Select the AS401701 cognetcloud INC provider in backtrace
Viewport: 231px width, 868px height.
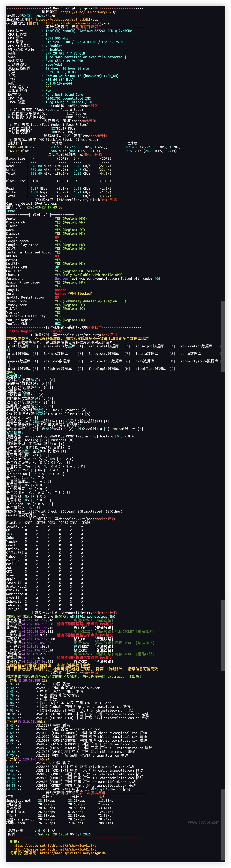tap(92, 616)
